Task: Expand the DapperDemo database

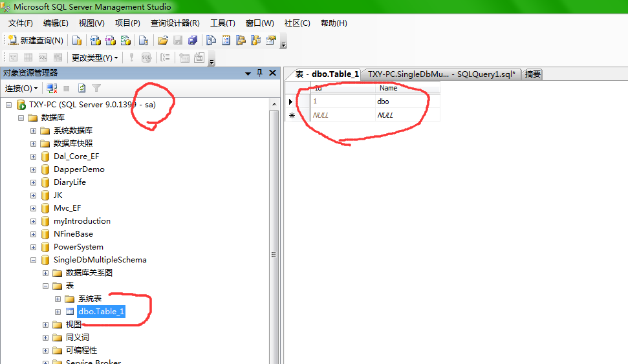Action: tap(33, 170)
